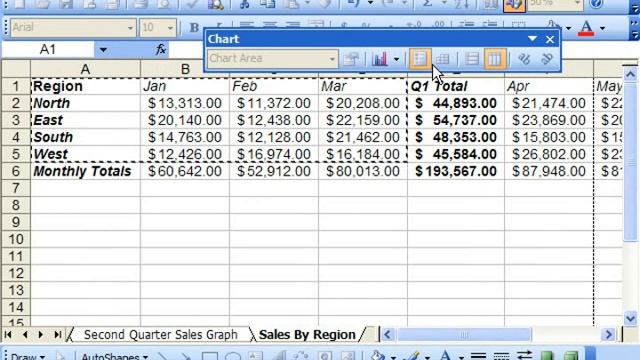Select cell with $87,948.00
The width and height of the screenshot is (640, 360).
549,171
